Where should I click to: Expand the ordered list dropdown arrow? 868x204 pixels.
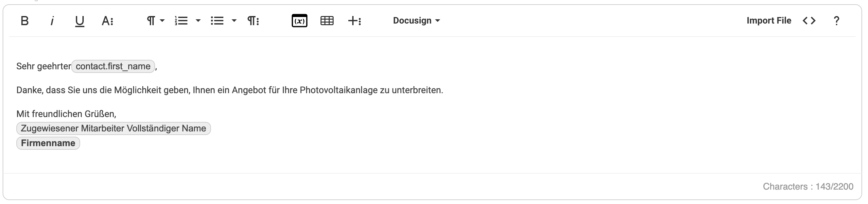click(198, 21)
